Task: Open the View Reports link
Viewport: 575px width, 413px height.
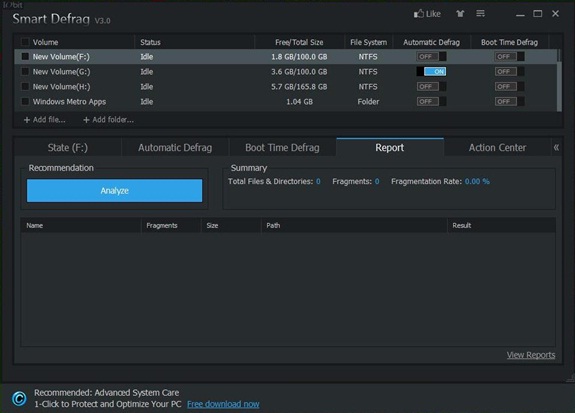Action: [531, 355]
